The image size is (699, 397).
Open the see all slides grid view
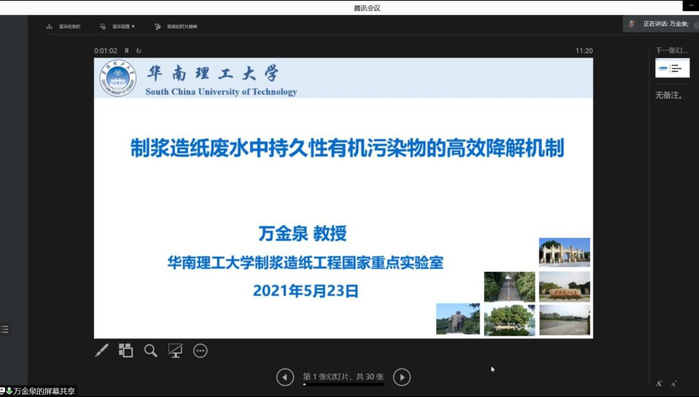[126, 351]
